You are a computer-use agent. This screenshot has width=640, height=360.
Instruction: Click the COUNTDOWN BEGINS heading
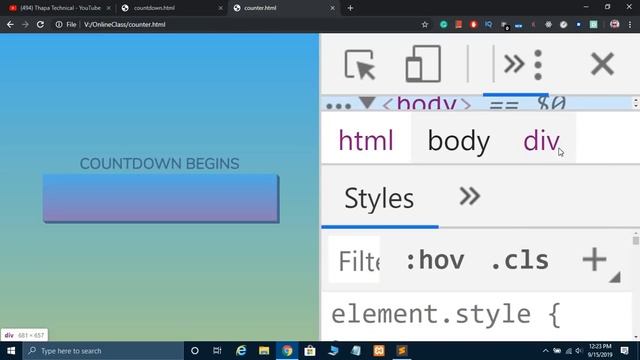pyautogui.click(x=160, y=164)
